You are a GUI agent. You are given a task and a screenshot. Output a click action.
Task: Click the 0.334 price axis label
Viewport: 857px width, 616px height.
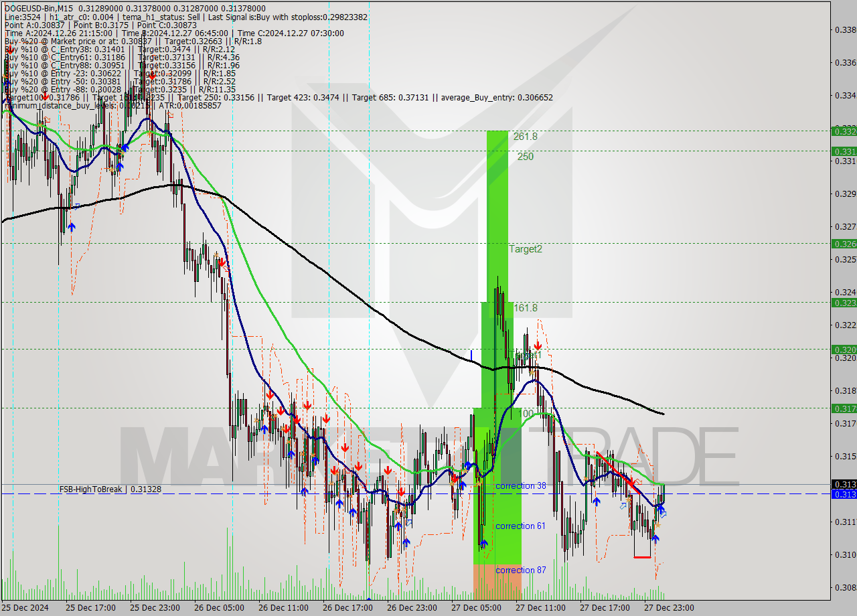pos(845,95)
